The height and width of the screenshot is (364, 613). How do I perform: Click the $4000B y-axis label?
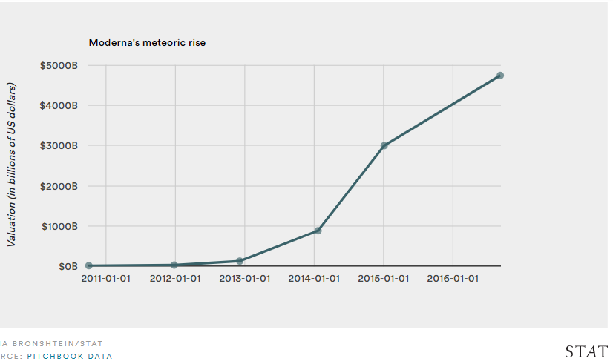[x=59, y=105]
